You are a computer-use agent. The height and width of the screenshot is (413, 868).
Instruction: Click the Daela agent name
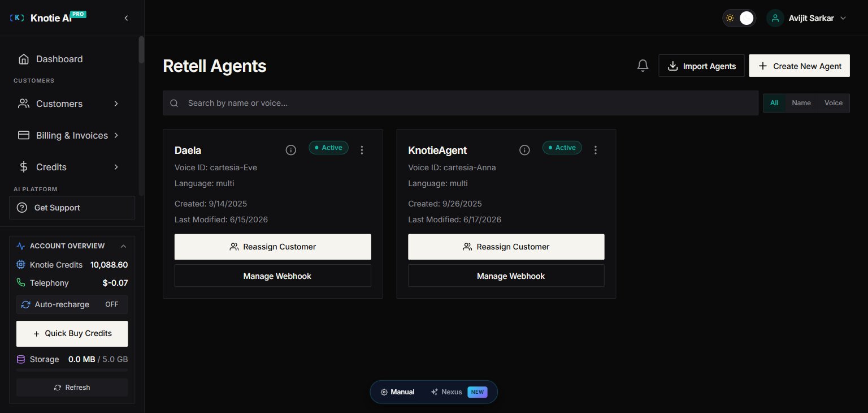(188, 150)
